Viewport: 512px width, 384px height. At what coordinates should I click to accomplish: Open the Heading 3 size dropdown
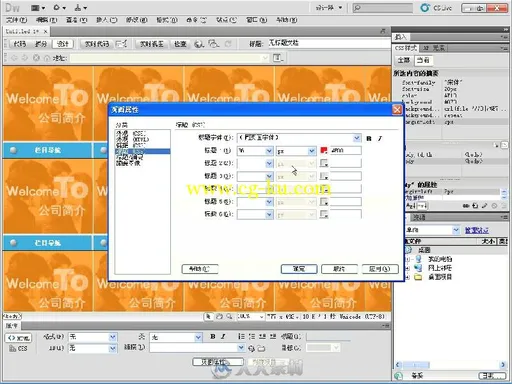click(x=269, y=176)
